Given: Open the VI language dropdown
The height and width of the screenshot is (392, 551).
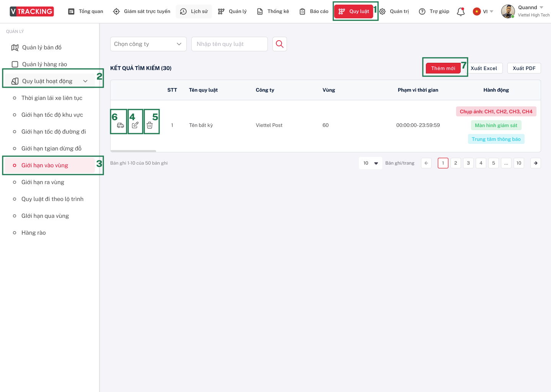Looking at the screenshot, I should point(483,11).
